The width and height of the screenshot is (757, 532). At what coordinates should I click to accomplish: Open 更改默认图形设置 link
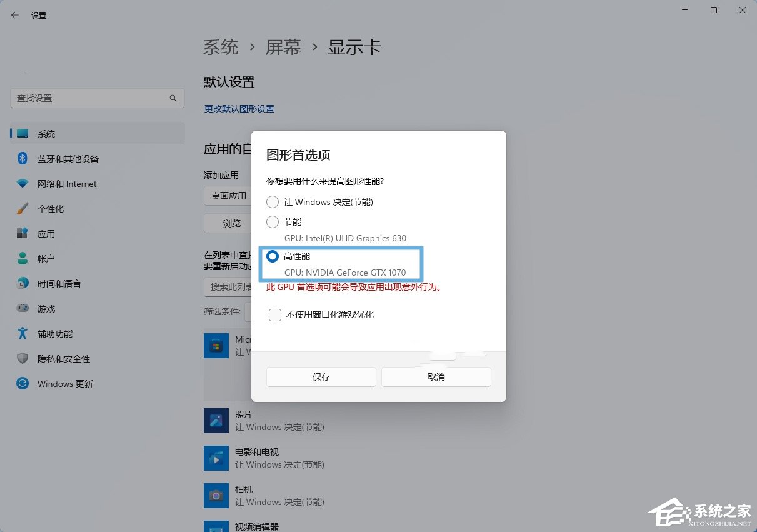click(x=238, y=108)
